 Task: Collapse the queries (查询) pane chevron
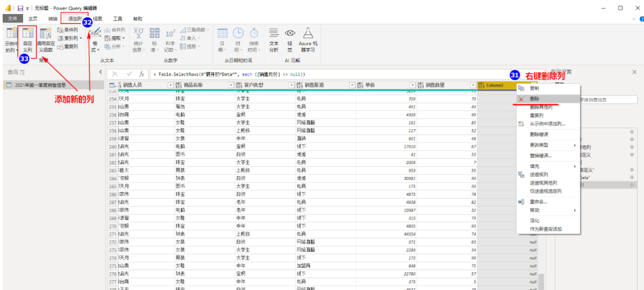coord(100,72)
